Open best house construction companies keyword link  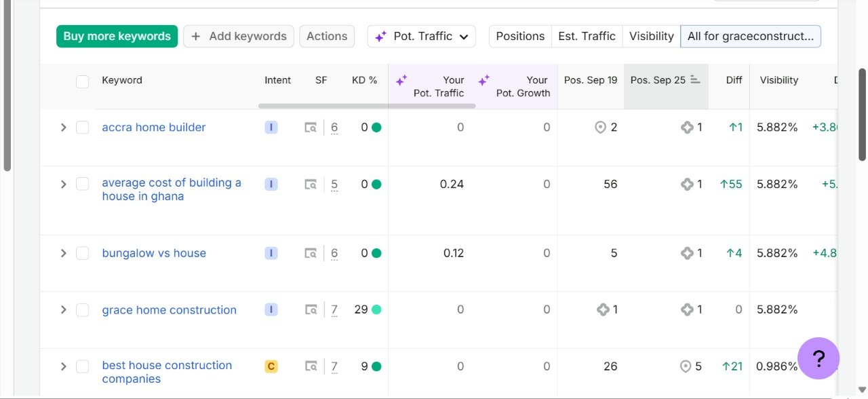167,372
